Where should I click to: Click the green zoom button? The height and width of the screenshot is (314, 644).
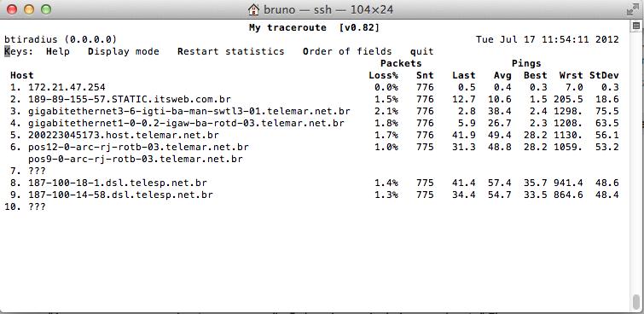pos(46,9)
